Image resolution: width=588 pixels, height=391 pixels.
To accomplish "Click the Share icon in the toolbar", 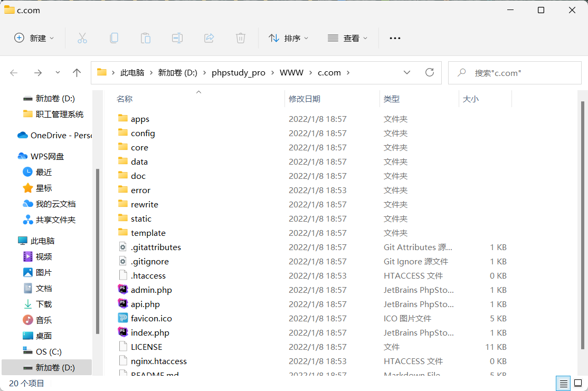I will point(209,37).
